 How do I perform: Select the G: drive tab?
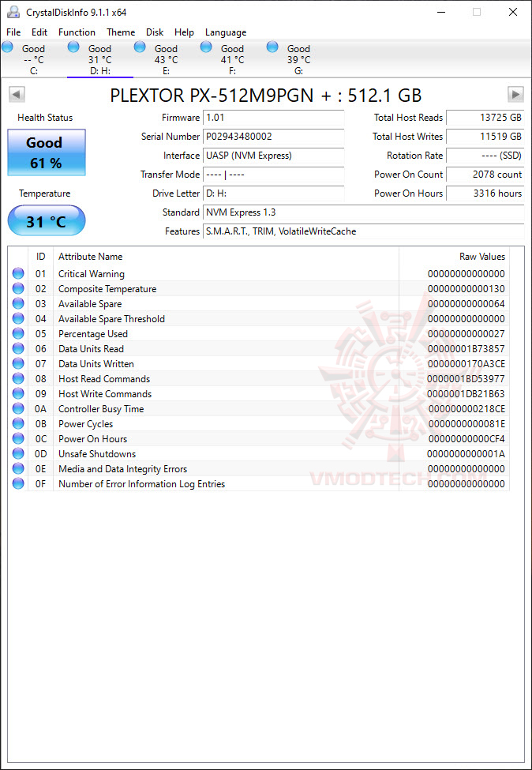298,59
